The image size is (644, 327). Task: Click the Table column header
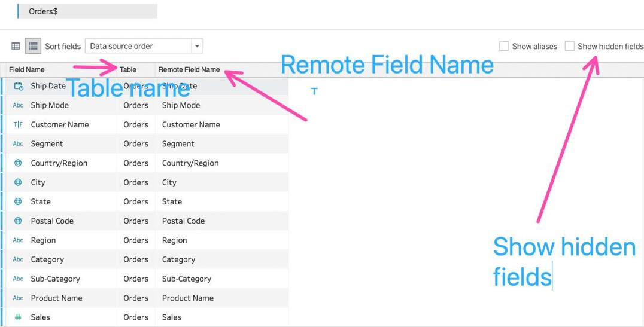point(128,69)
